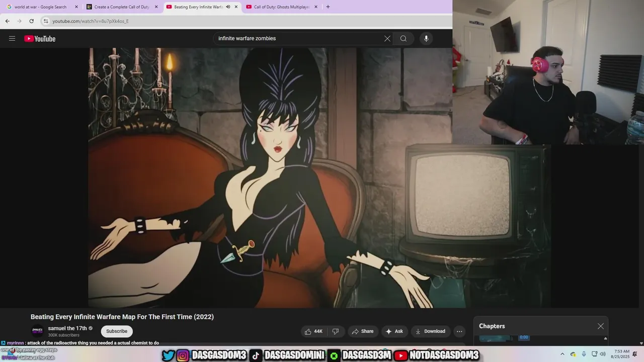Viewport: 644px width, 362px height.
Task: Show hidden system tray icons chevron
Action: [x=562, y=354]
